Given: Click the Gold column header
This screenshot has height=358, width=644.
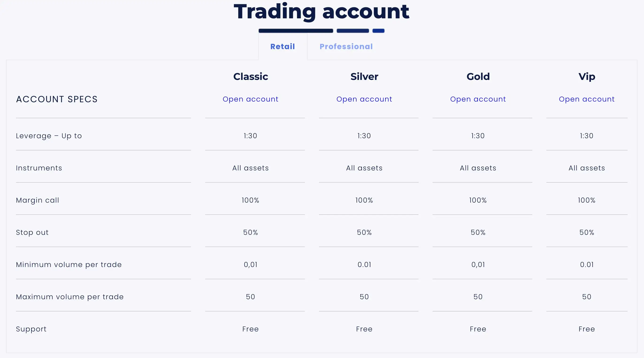Looking at the screenshot, I should pos(478,77).
